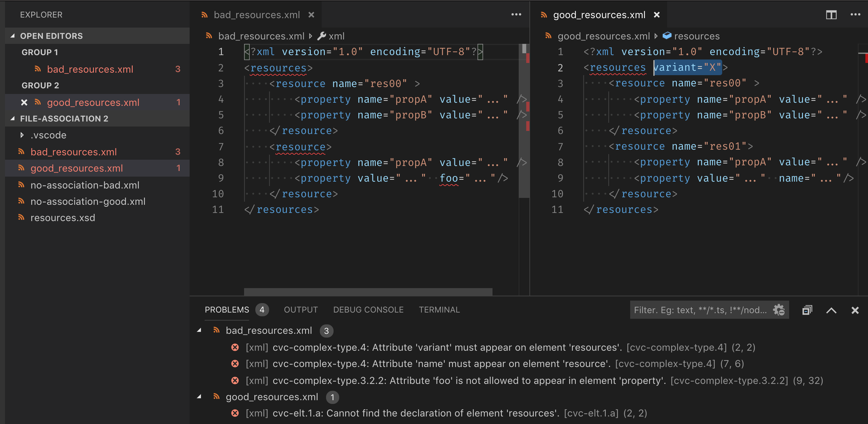The image size is (868, 424).
Task: Collapse the OPEN EDITORS section
Action: pos(13,35)
